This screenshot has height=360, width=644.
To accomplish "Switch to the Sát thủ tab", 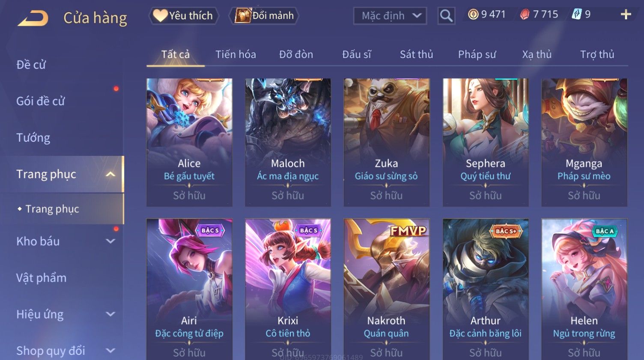I will (x=416, y=54).
